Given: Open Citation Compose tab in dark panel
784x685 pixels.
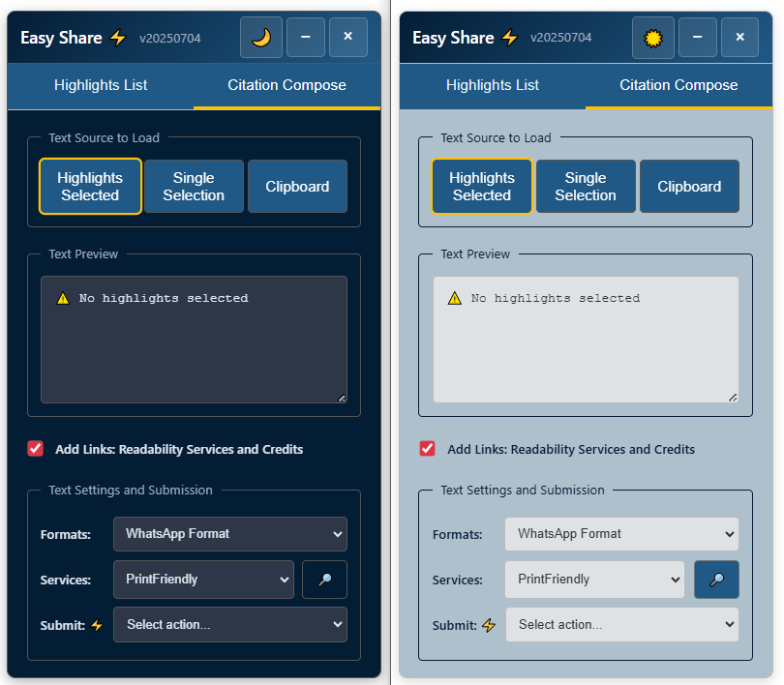Looking at the screenshot, I should point(287,85).
